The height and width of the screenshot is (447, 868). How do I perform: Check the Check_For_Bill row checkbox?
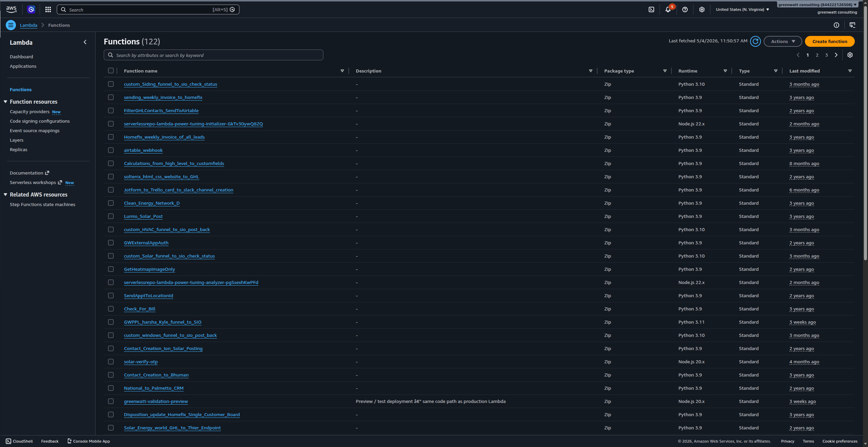[x=111, y=309]
